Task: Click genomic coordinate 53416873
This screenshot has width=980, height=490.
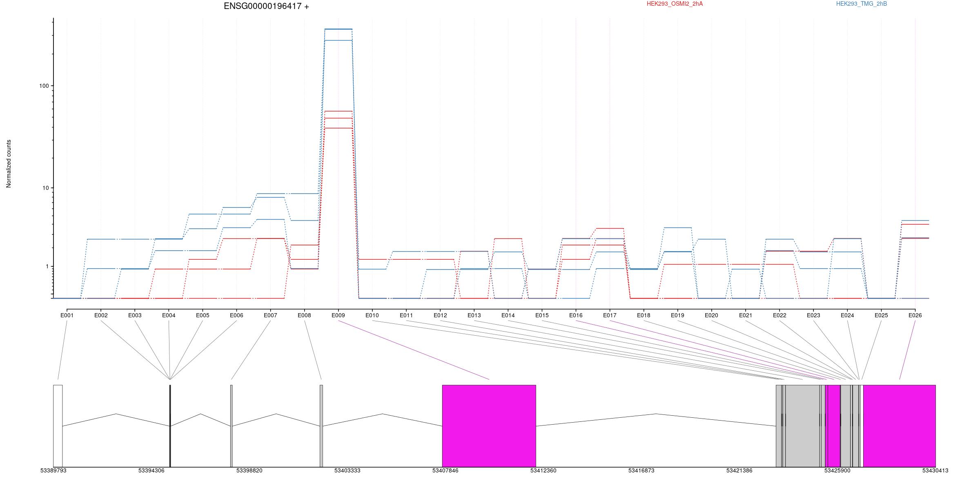Action: tap(641, 470)
